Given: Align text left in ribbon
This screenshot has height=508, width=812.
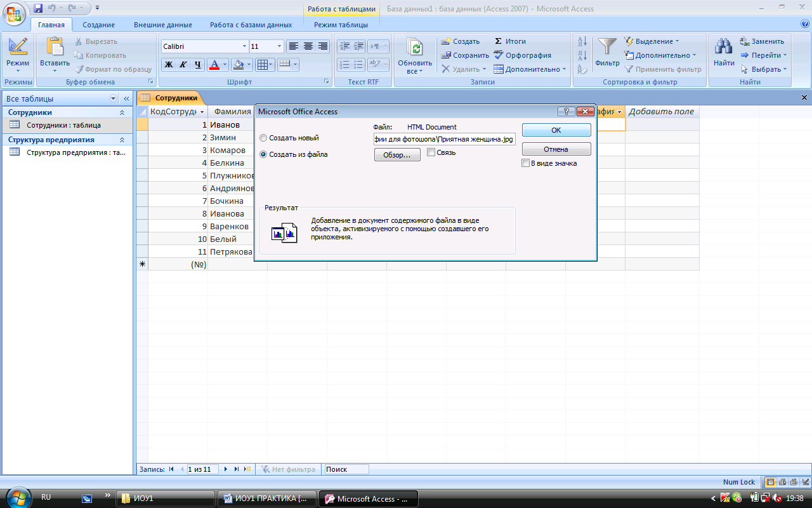Looking at the screenshot, I should [x=293, y=46].
